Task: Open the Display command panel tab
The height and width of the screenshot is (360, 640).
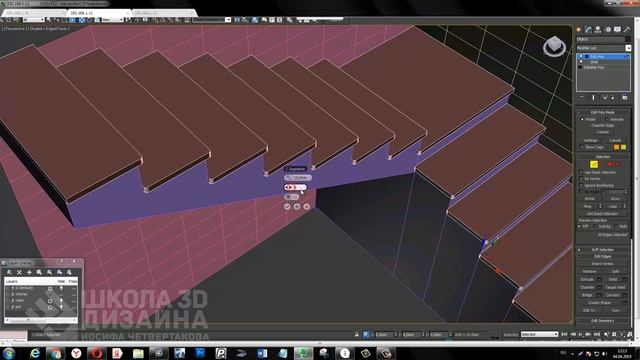Action: point(617,29)
